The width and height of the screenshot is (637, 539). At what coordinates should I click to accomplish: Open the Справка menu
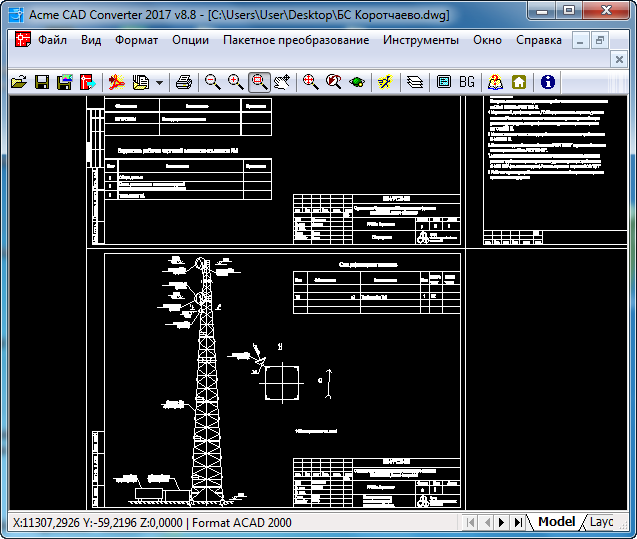pos(538,40)
